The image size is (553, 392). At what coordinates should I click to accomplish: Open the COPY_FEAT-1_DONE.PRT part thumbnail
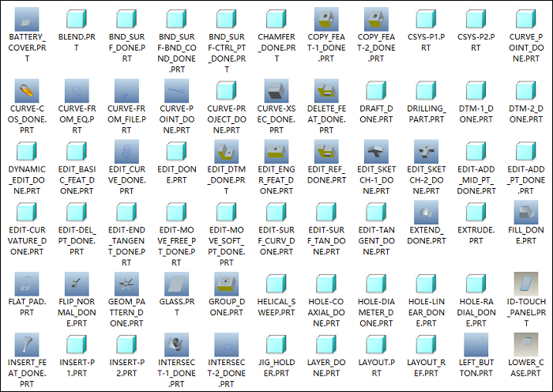(x=326, y=19)
